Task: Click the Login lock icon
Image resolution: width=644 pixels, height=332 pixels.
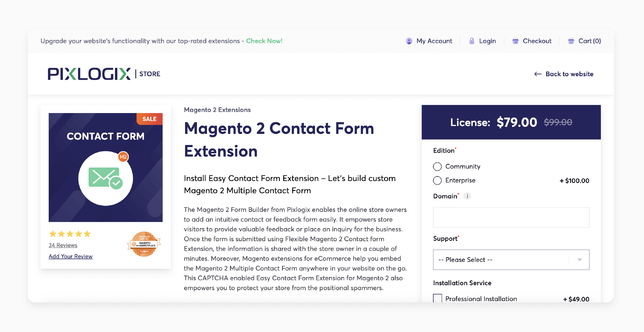Action: [471, 41]
